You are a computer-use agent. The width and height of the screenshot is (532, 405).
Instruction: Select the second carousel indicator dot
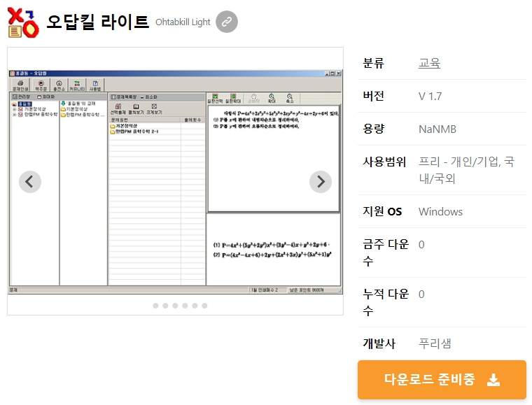(x=165, y=306)
